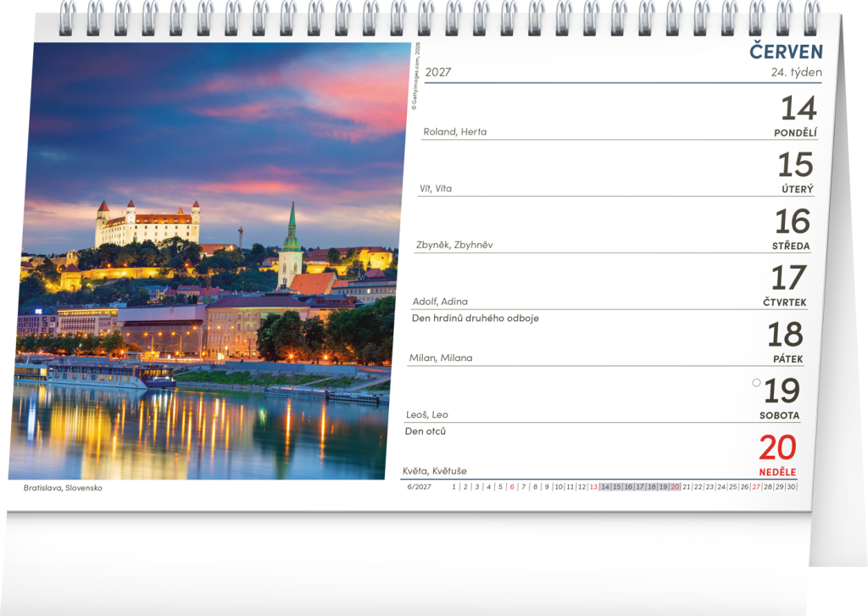
Task: Choose the large date 15 Úterý
Action: tap(795, 165)
